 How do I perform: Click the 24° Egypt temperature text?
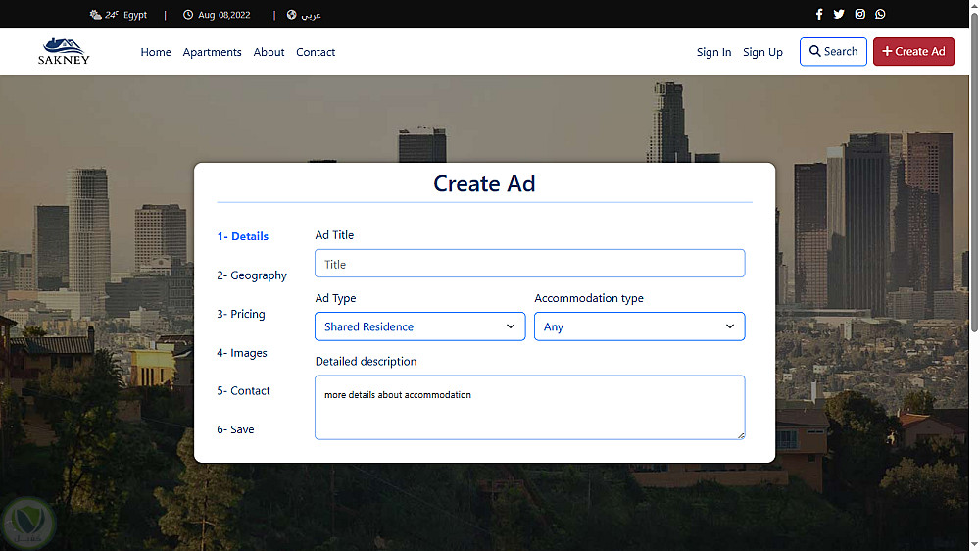(125, 15)
